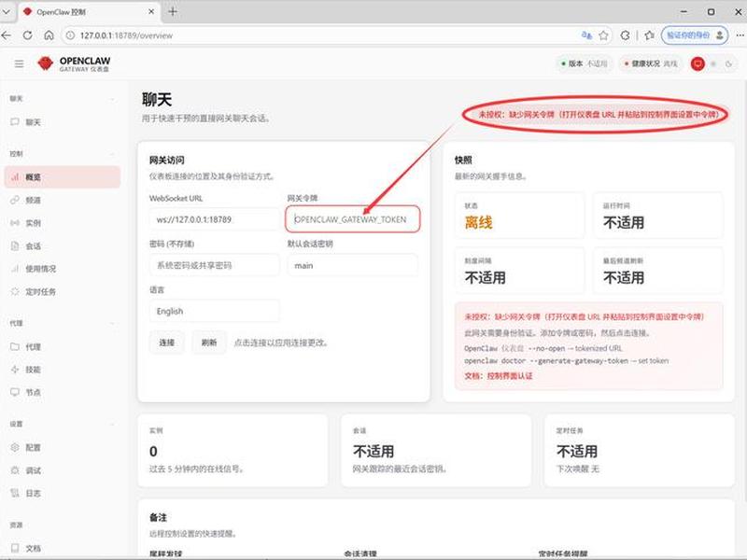This screenshot has height=560, width=747.
Task: Click the red OpenClaw logo
Action: pyautogui.click(x=45, y=63)
